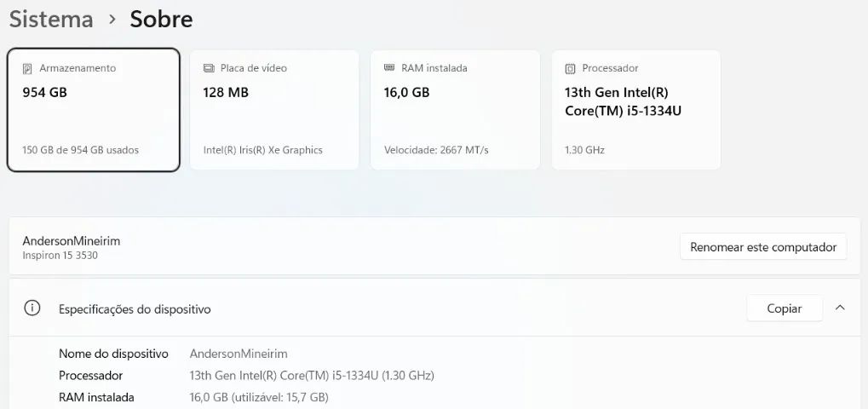
Task: Click the Nome do dispositivo value AndersonMineirim
Action: [239, 354]
